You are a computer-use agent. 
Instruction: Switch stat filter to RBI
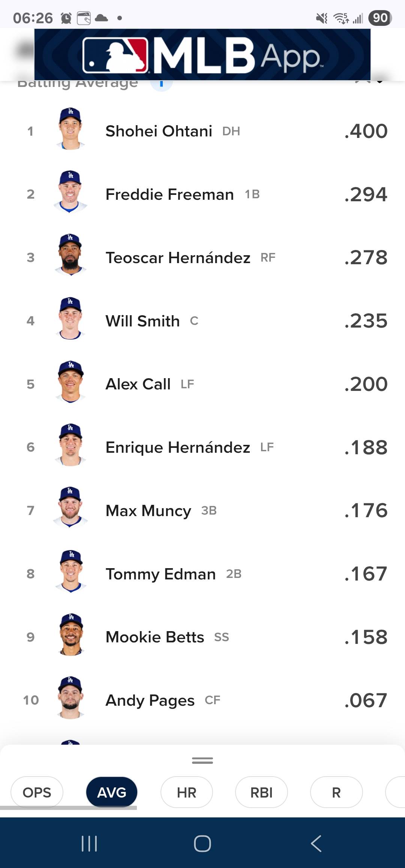point(261,792)
